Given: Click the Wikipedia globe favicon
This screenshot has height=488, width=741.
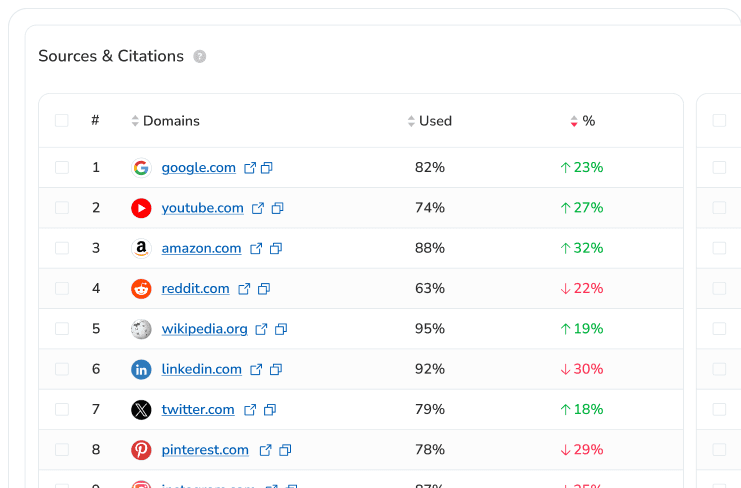Looking at the screenshot, I should (x=141, y=329).
